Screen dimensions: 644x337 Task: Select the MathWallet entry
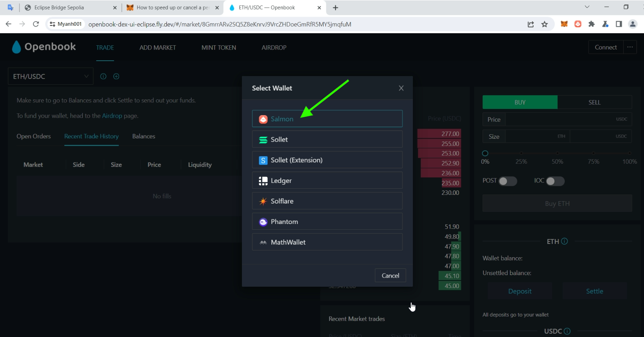327,242
